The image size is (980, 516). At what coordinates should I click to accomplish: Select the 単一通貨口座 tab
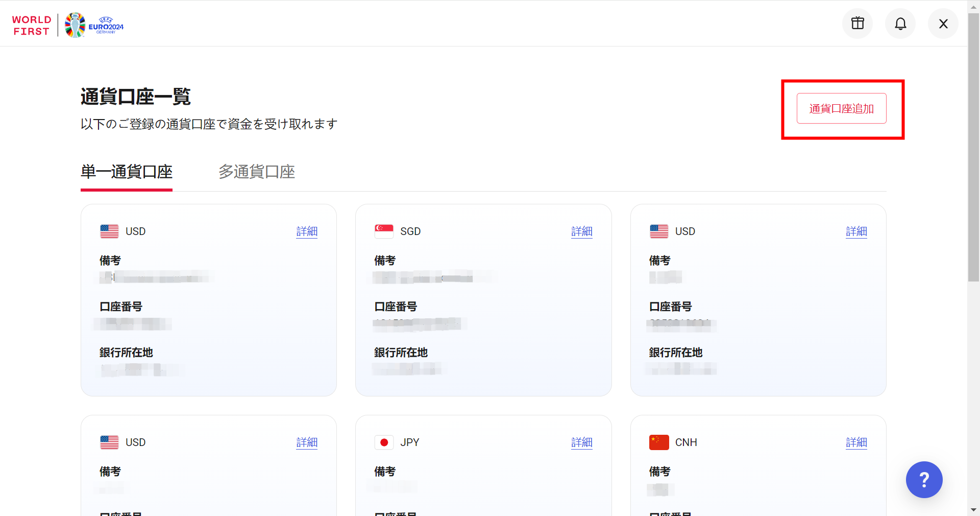tap(127, 172)
